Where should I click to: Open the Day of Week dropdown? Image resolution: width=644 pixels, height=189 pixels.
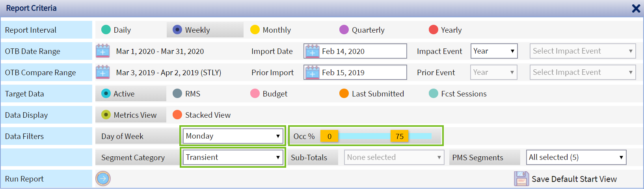(233, 136)
